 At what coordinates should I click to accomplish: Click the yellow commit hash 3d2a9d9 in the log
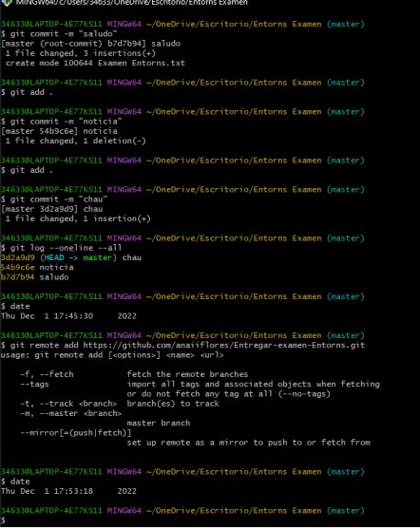click(x=18, y=257)
